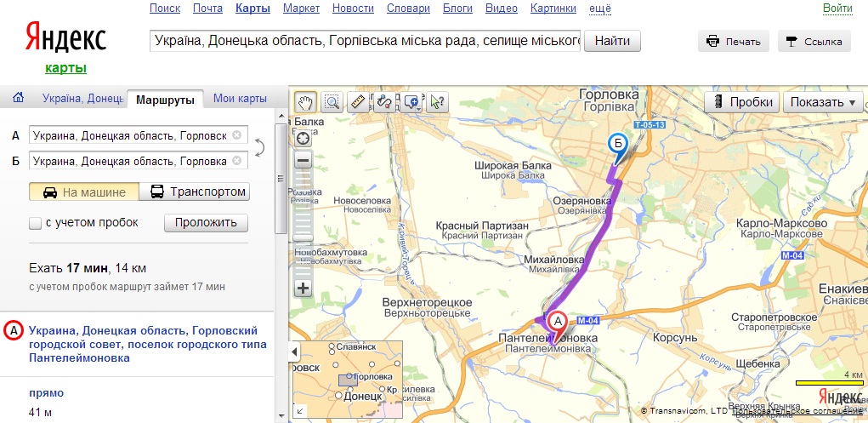This screenshot has width=868, height=423.
Task: Clear point A address field
Action: [x=236, y=134]
